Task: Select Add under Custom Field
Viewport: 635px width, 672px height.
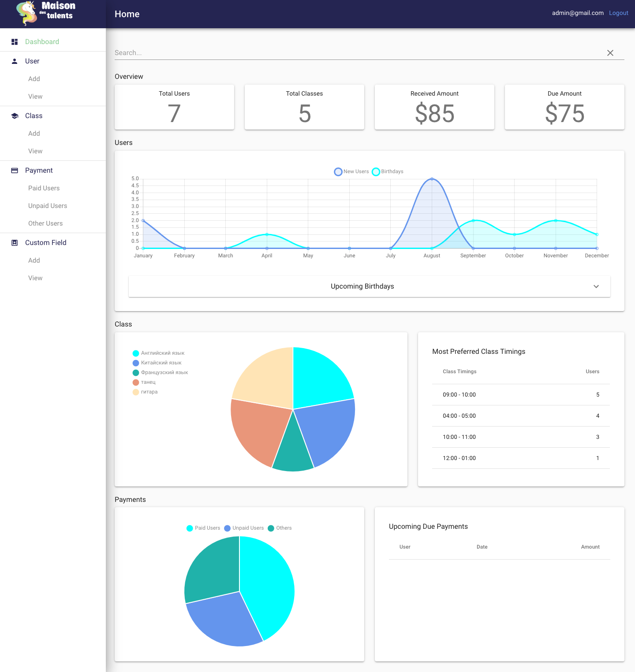Action: (x=34, y=260)
